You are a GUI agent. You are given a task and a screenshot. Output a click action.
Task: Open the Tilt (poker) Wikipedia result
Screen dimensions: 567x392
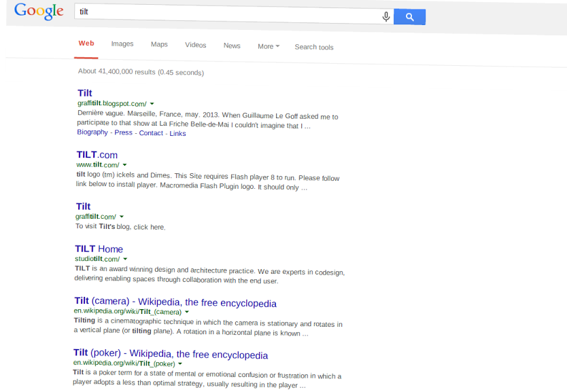(x=171, y=354)
